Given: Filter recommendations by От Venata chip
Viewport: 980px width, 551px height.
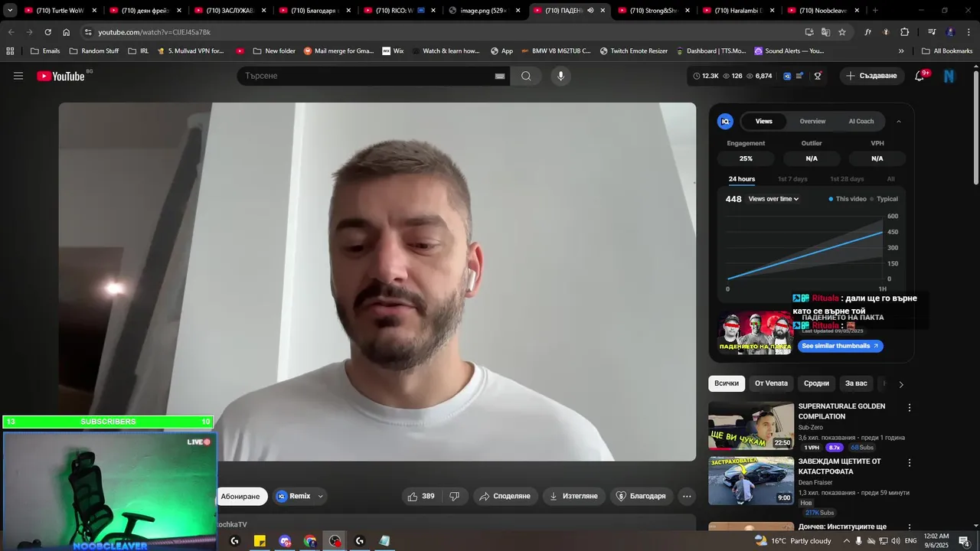Looking at the screenshot, I should coord(771,383).
